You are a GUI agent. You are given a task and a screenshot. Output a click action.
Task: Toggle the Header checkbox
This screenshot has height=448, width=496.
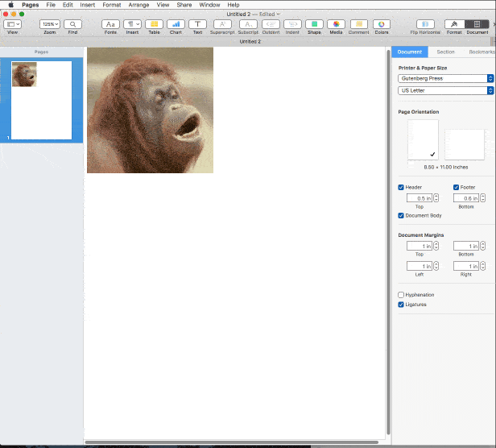pyautogui.click(x=401, y=187)
